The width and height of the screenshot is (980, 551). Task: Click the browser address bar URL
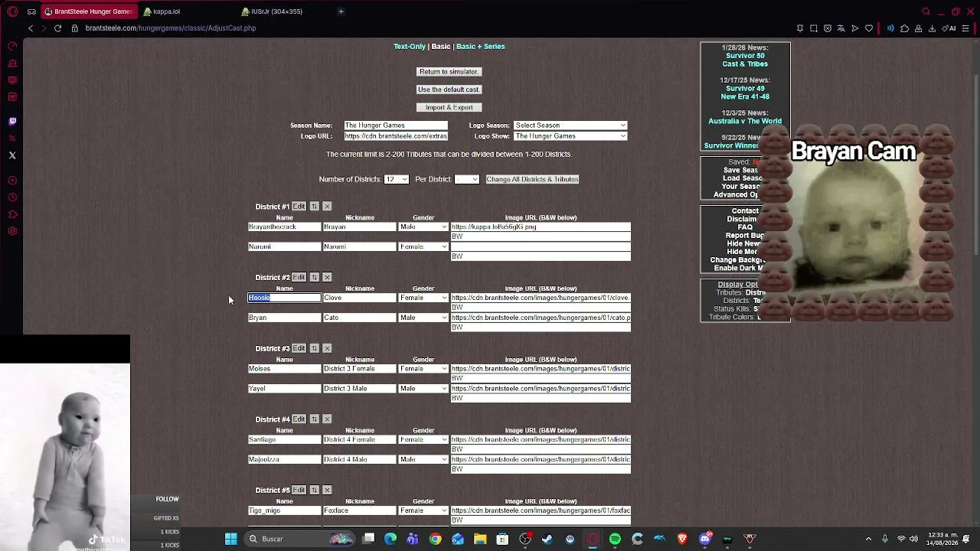(171, 28)
